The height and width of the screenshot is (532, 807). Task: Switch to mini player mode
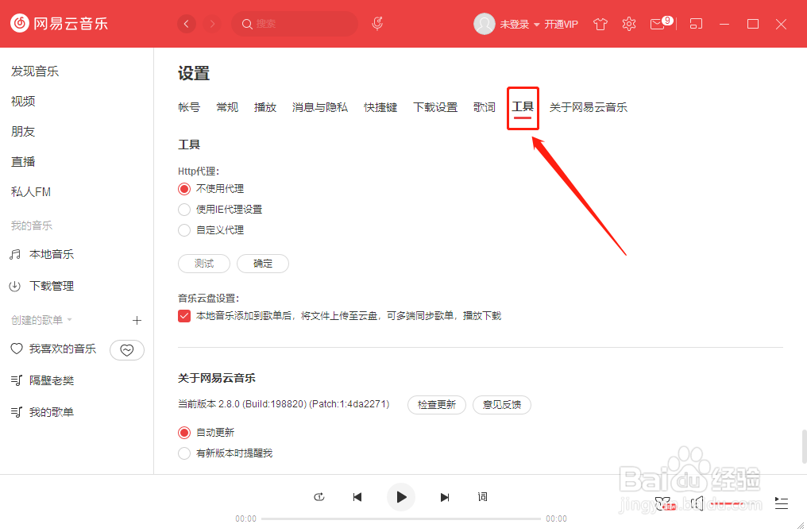click(x=695, y=24)
